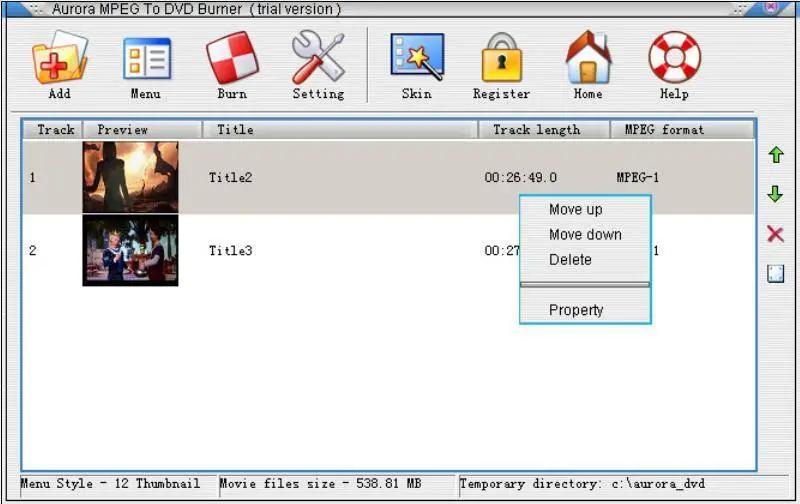Open the Home house icon
The height and width of the screenshot is (504, 800).
tap(588, 57)
